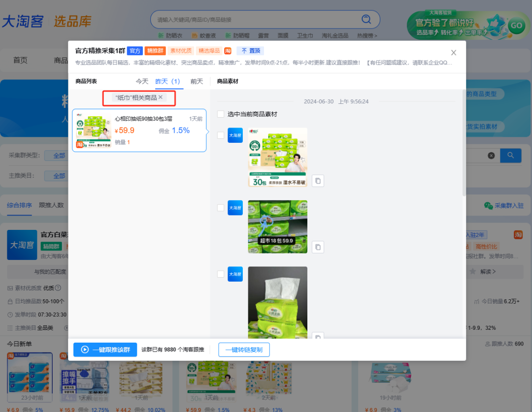Expand the 热搜榜 list

(367, 35)
